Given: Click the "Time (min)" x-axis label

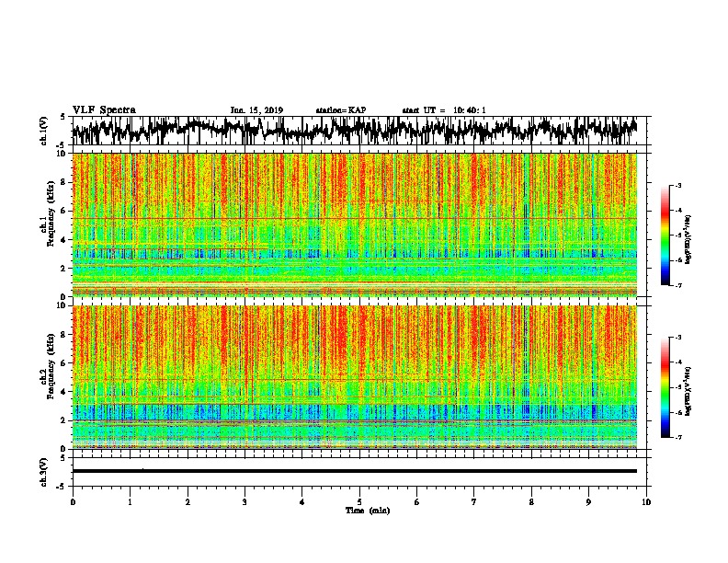Looking at the screenshot, I should click(368, 511).
